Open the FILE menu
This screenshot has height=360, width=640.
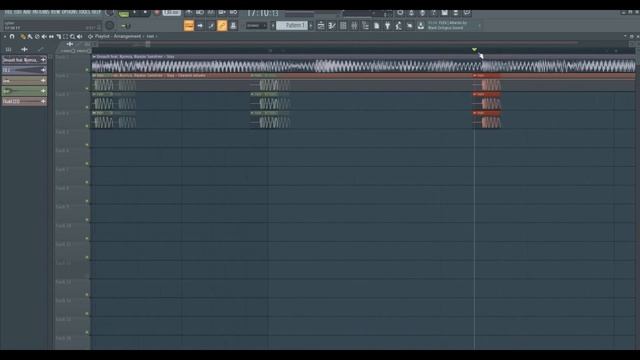[x=8, y=13]
